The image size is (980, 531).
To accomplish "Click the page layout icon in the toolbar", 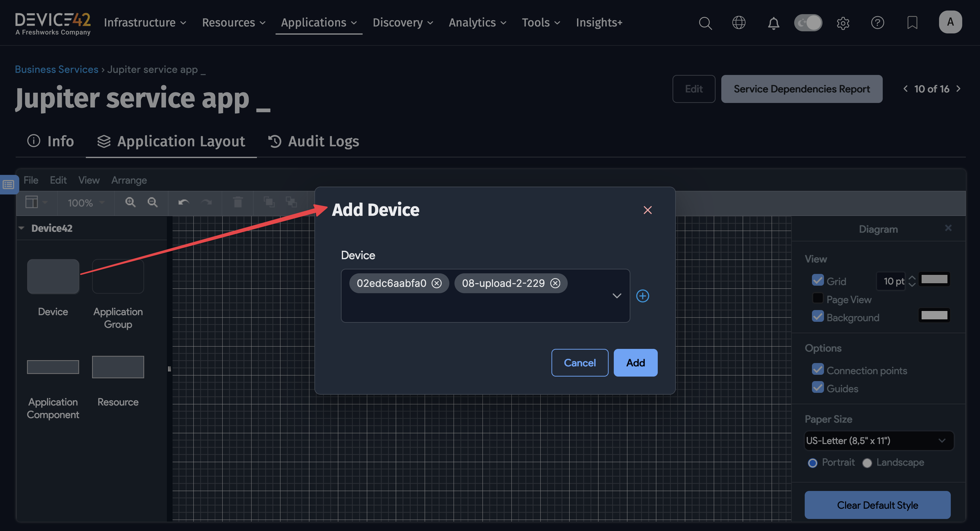I will point(32,202).
